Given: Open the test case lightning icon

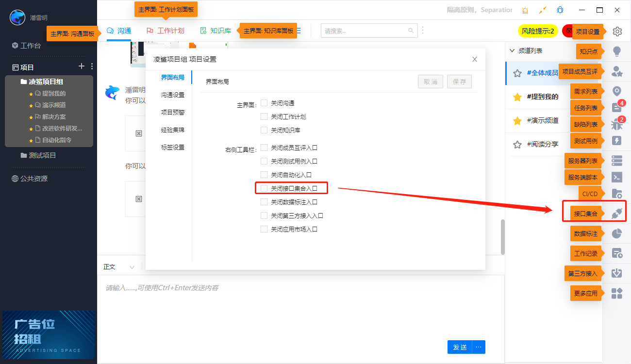Looking at the screenshot, I should (x=617, y=141).
